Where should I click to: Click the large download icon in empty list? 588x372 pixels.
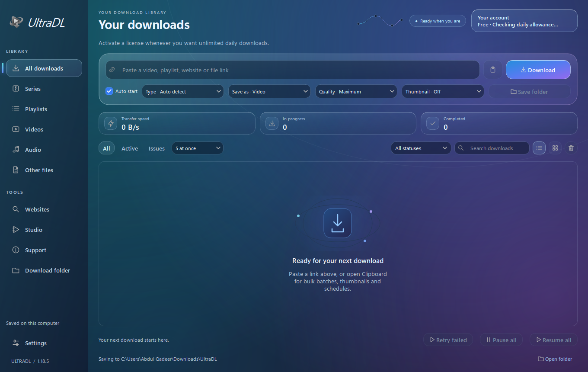(x=338, y=223)
